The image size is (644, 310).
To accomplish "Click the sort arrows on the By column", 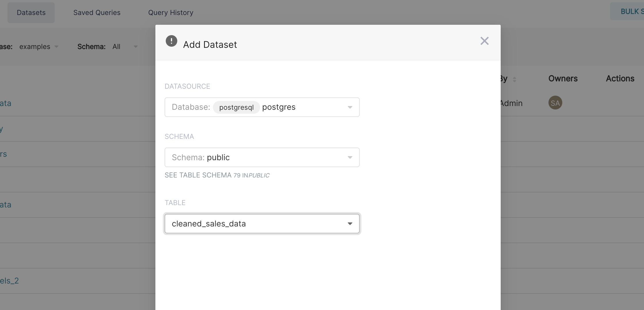I will click(514, 79).
